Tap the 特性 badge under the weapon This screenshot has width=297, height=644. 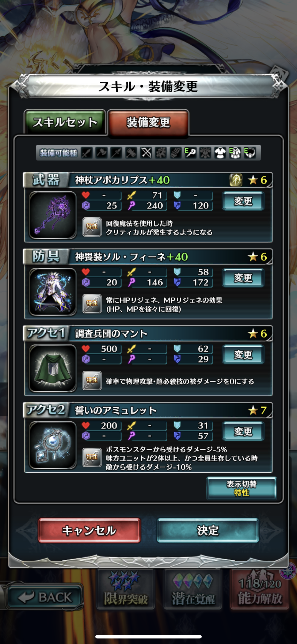92,227
